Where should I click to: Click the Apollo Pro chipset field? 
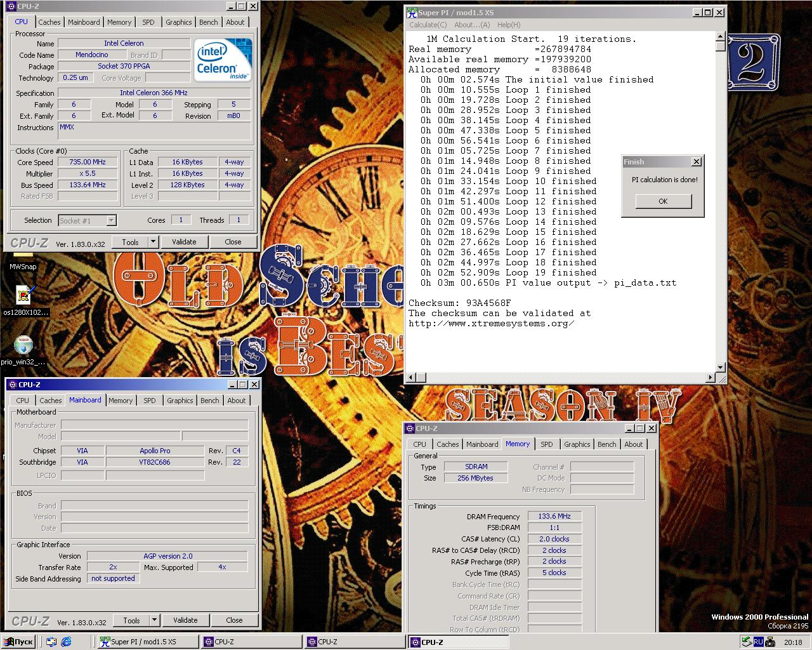click(155, 451)
